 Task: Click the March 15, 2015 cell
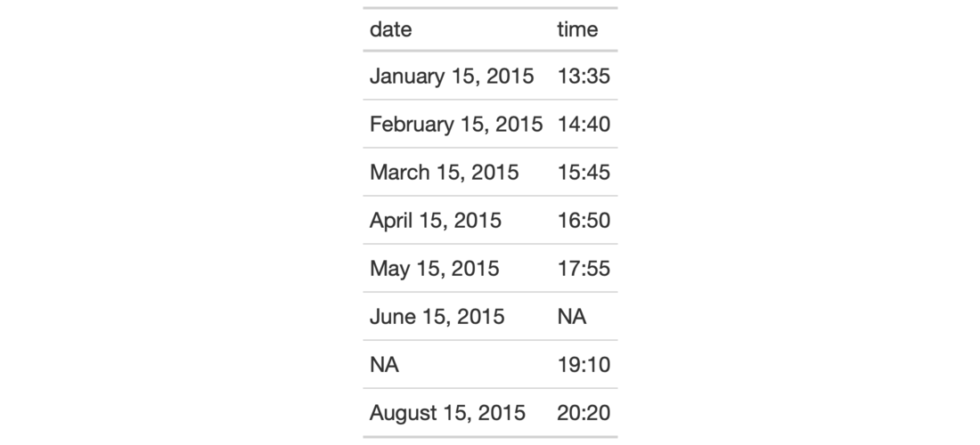coord(444,173)
